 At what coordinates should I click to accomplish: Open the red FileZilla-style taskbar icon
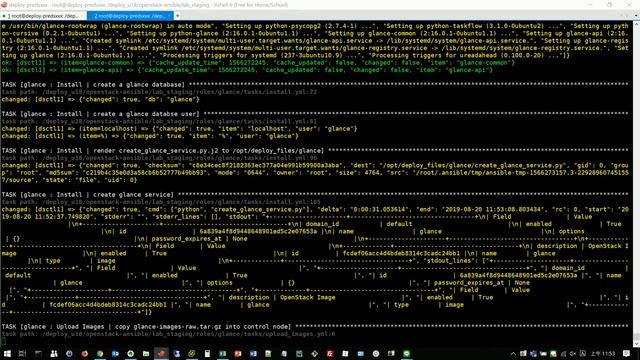330,353
